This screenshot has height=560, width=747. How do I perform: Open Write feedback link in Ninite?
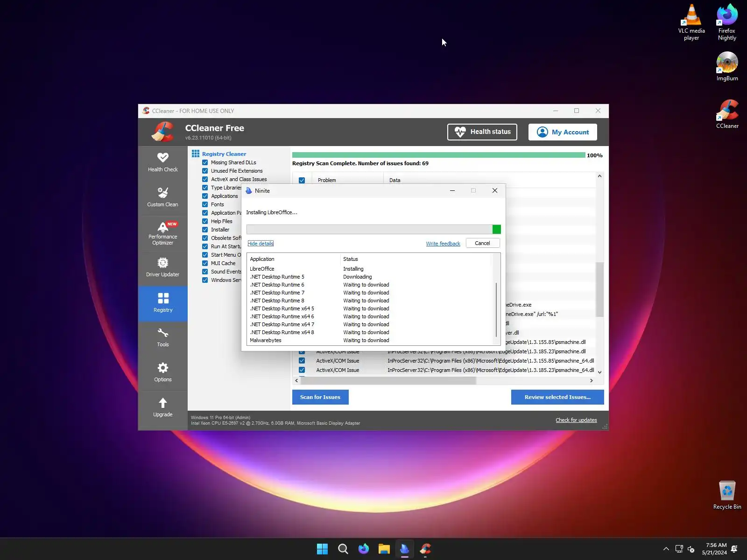click(x=443, y=244)
